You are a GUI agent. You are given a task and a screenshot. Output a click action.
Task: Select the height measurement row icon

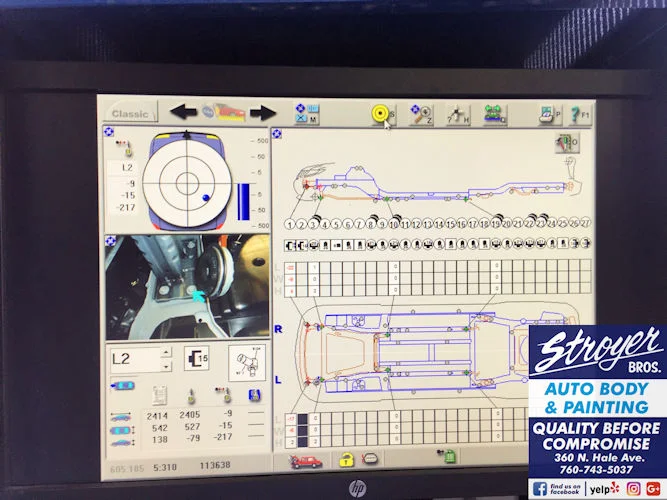tap(123, 443)
